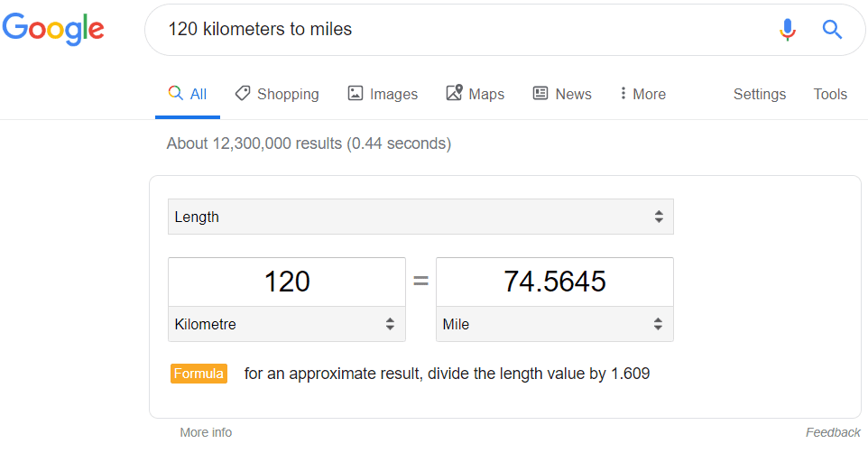Click the Maps pin icon
Screen dimensions: 868x453
point(454,92)
